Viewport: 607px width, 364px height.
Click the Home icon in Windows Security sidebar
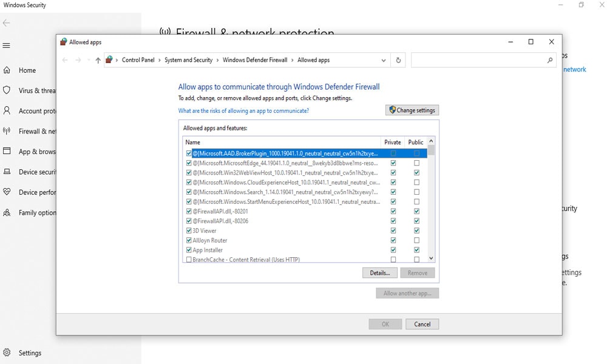[7, 70]
